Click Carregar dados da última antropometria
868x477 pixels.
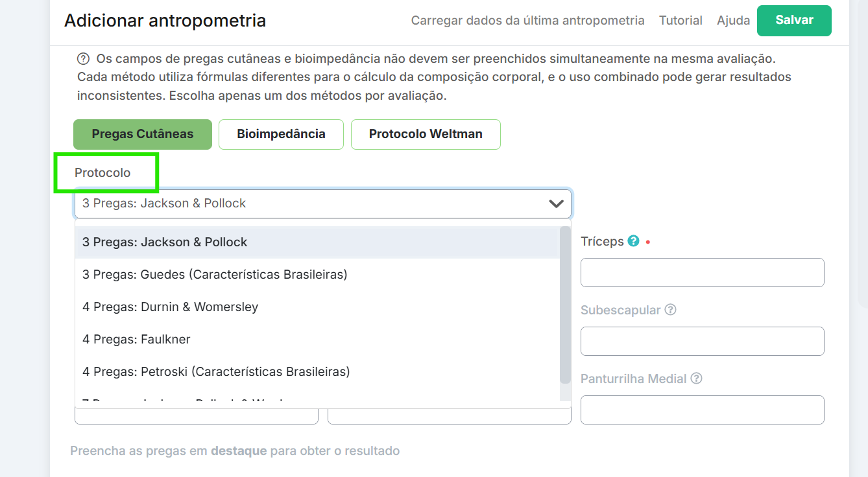click(x=527, y=21)
